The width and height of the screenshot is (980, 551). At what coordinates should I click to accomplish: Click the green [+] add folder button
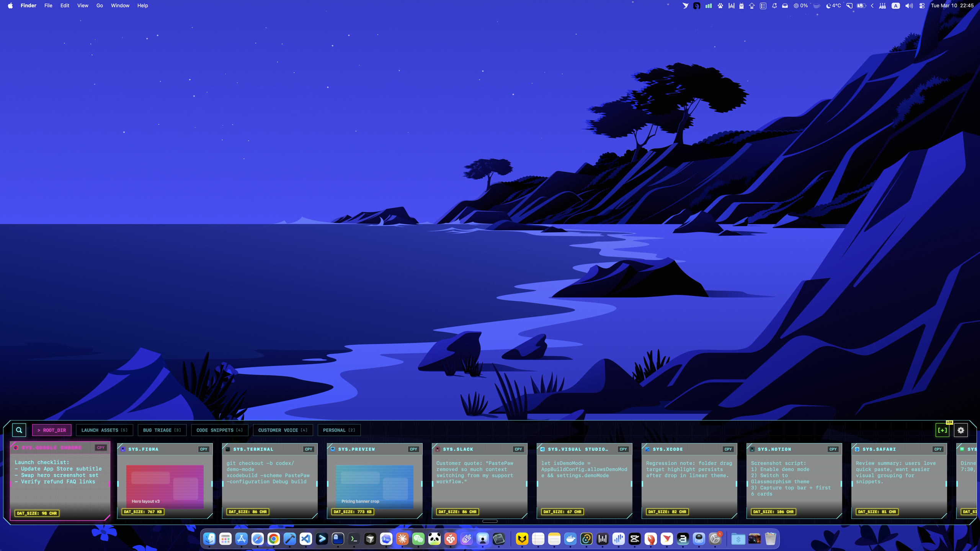click(x=942, y=430)
